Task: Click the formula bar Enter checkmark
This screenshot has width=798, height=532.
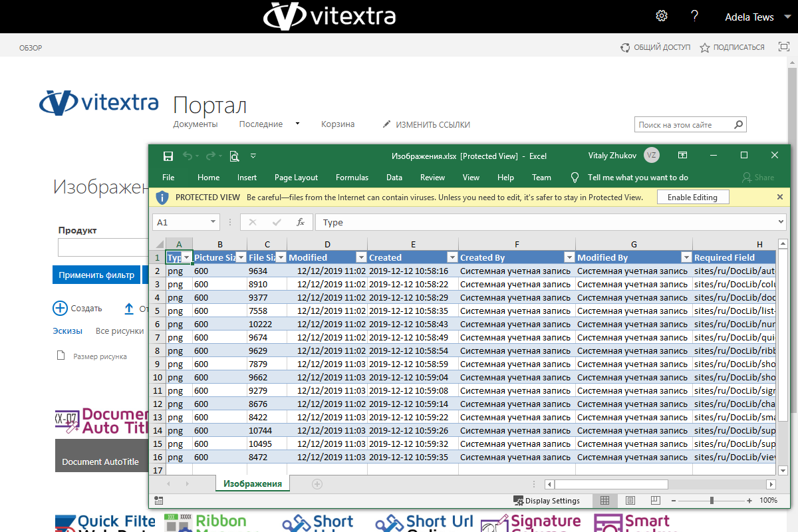Action: tap(277, 222)
